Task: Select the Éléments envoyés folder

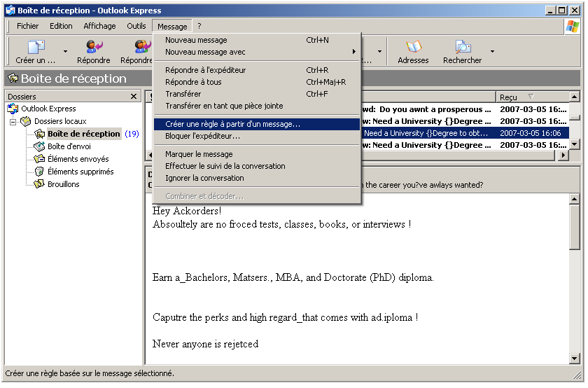Action: (x=78, y=159)
